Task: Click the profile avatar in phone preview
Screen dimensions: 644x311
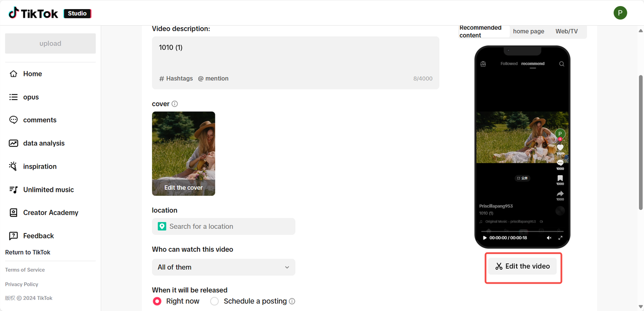Action: click(x=560, y=134)
